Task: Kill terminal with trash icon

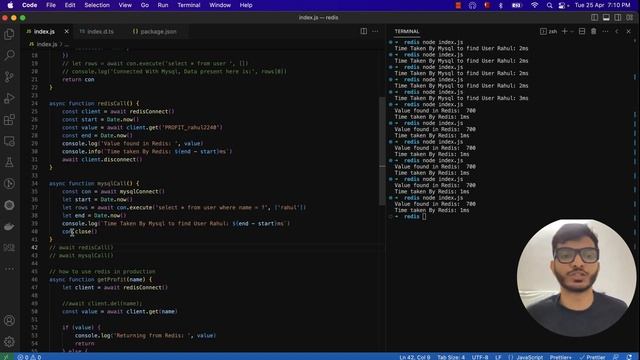Action: [593, 31]
